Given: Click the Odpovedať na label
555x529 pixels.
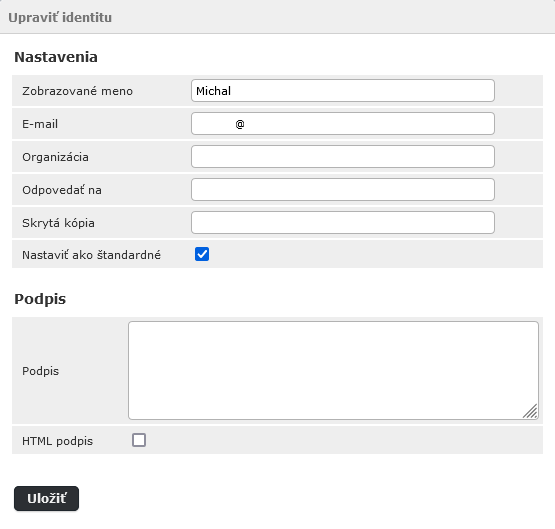Looking at the screenshot, I should [x=62, y=190].
